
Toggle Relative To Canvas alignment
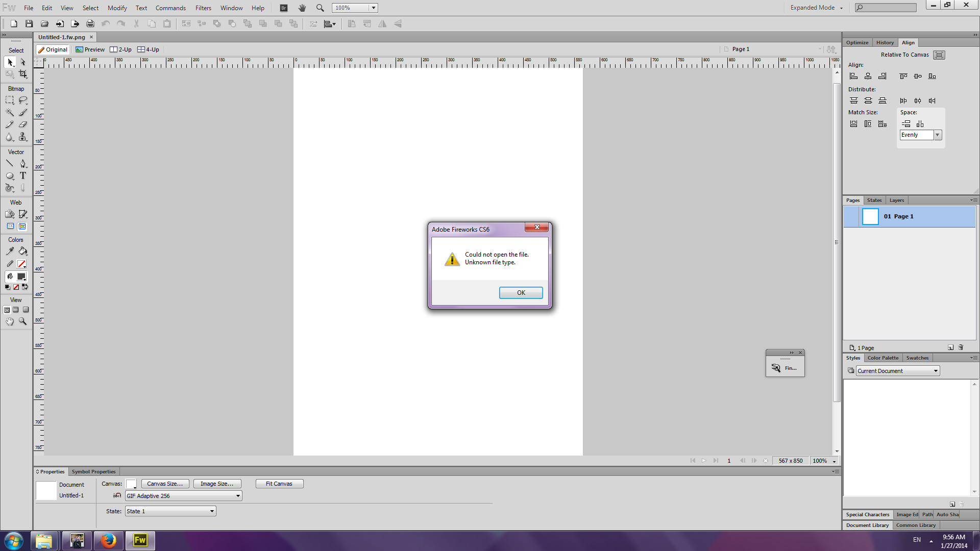click(939, 55)
